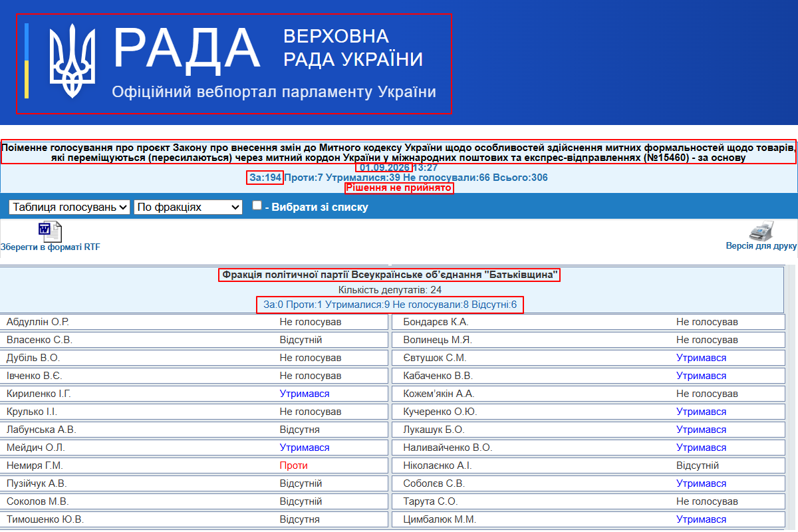This screenshot has width=798, height=532.
Task: Open the 'По фракціях' dropdown
Action: click(188, 207)
